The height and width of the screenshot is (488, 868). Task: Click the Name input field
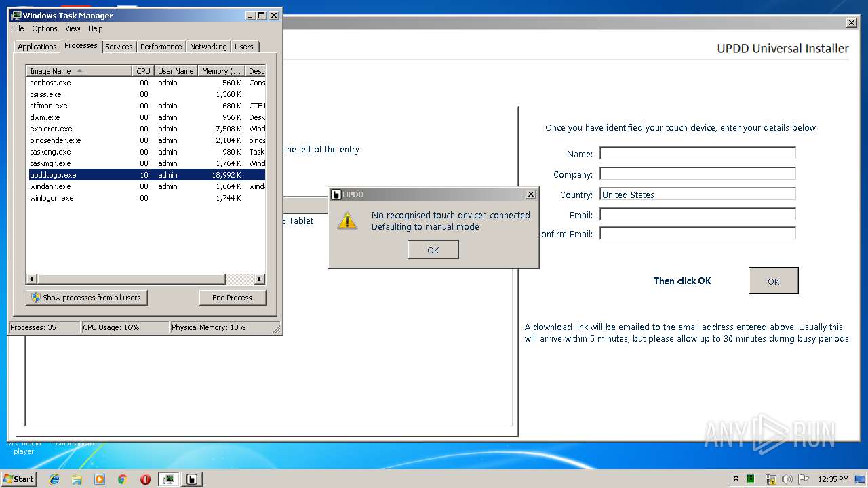pyautogui.click(x=698, y=153)
